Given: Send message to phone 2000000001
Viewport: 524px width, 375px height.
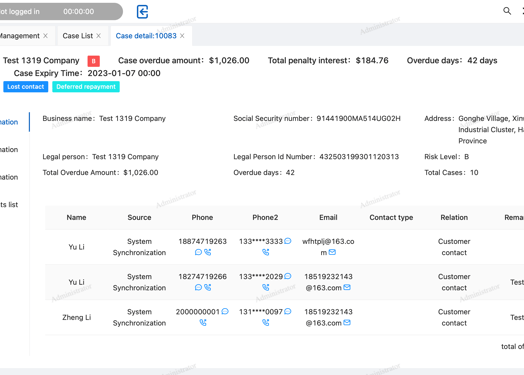Looking at the screenshot, I should [225, 311].
